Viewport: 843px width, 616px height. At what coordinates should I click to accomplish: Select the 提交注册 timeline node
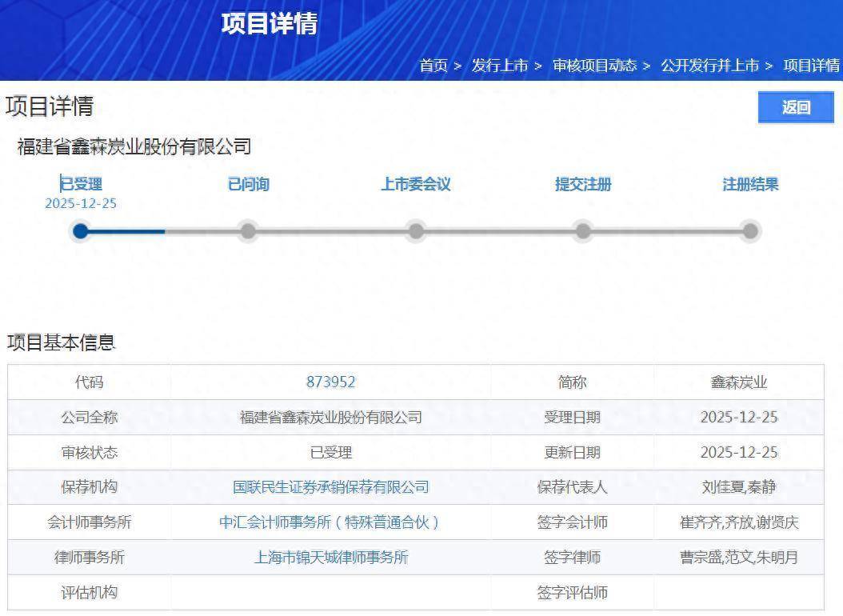[x=583, y=231]
